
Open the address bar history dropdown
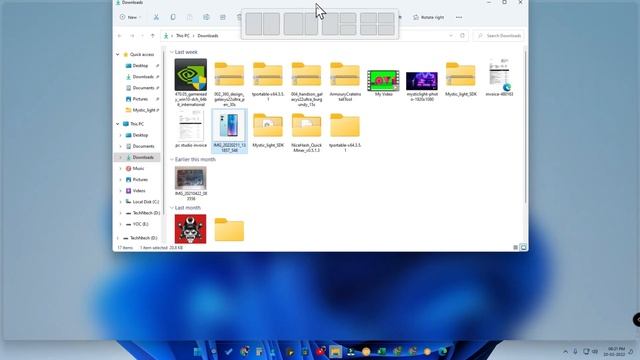(x=451, y=36)
